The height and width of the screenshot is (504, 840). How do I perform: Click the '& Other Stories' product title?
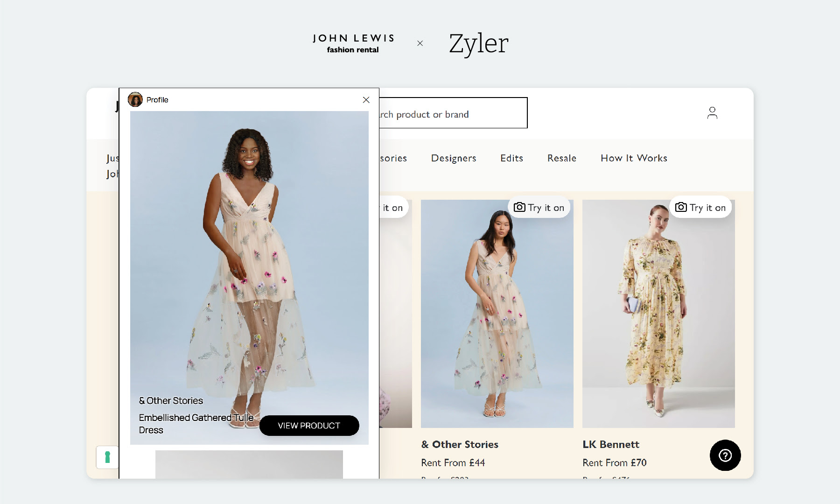pyautogui.click(x=460, y=444)
